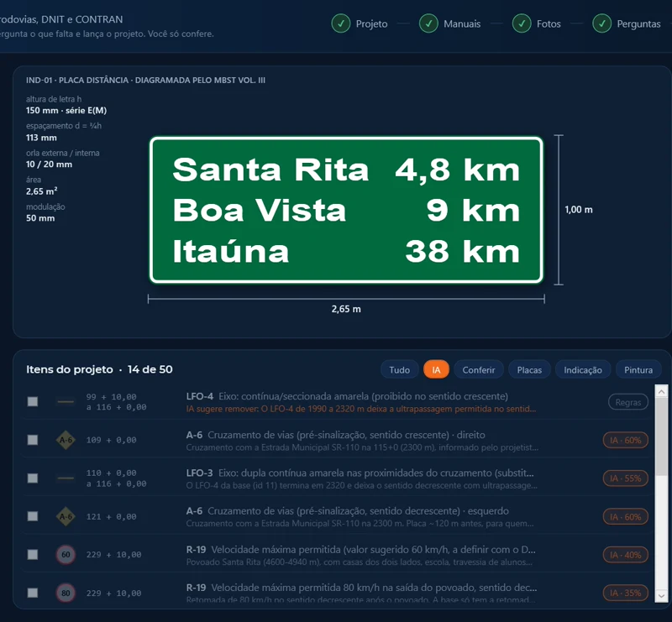Filter items by Pintura

coord(638,369)
